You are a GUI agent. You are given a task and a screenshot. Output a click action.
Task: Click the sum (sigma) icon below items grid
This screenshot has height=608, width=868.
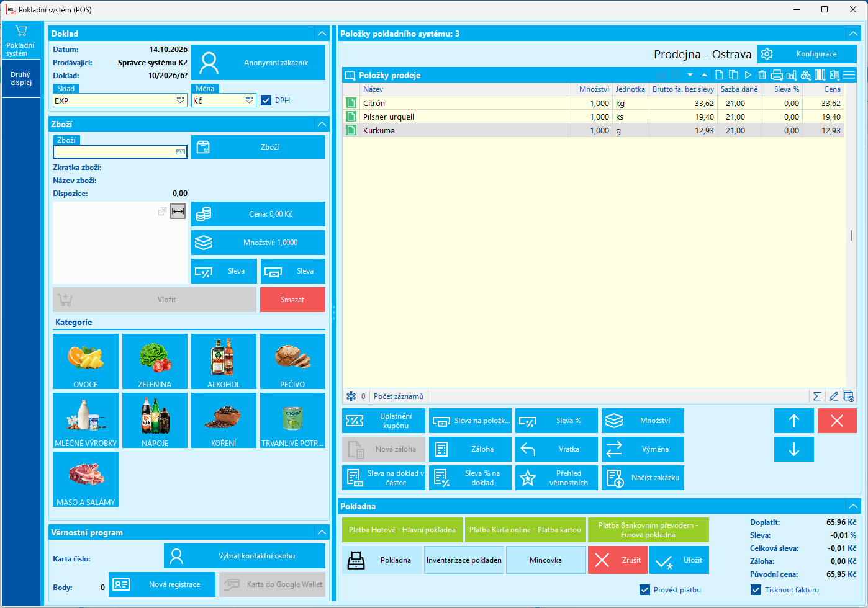(x=817, y=396)
